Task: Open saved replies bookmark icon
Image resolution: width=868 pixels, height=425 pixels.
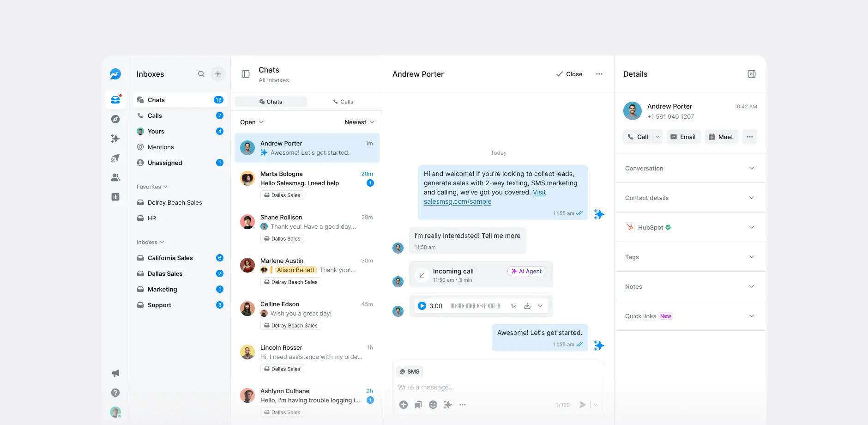Action: (418, 405)
